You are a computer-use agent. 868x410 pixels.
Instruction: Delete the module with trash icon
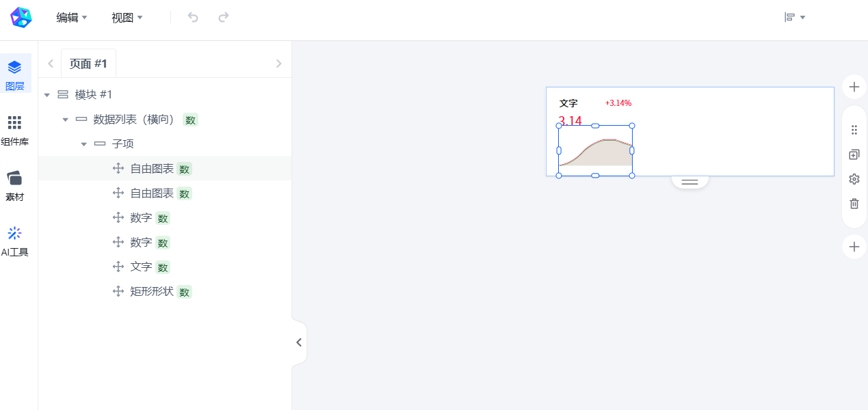click(x=854, y=204)
